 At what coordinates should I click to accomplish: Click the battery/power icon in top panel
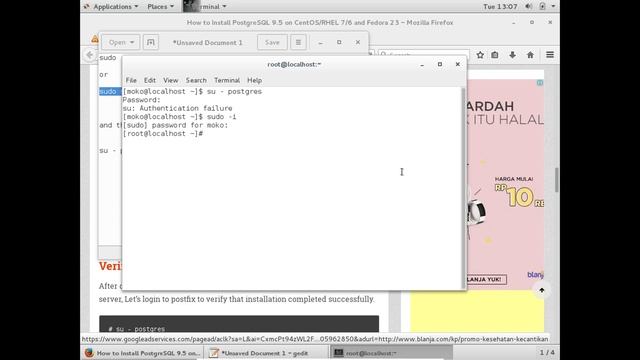542,7
